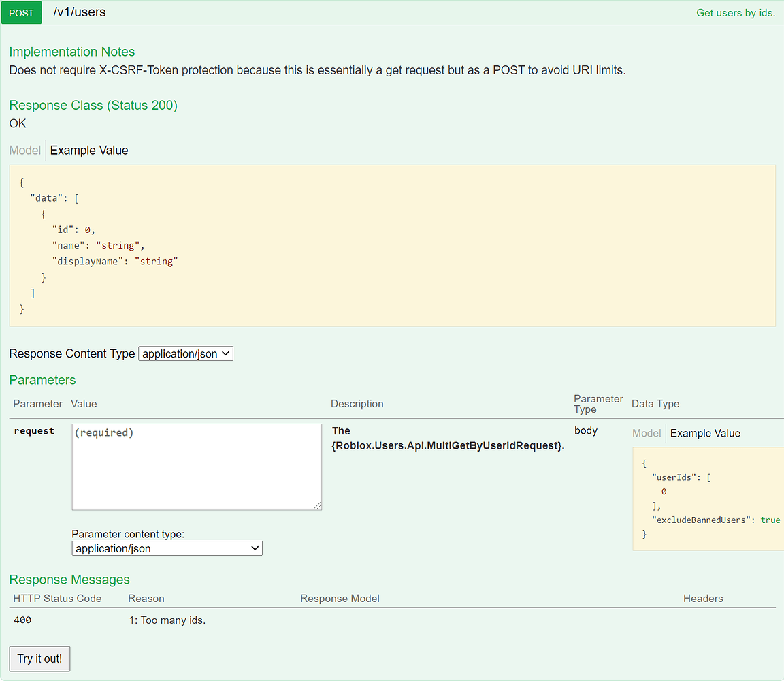Click the X-CSRF-Token implementation note sentence

[318, 70]
